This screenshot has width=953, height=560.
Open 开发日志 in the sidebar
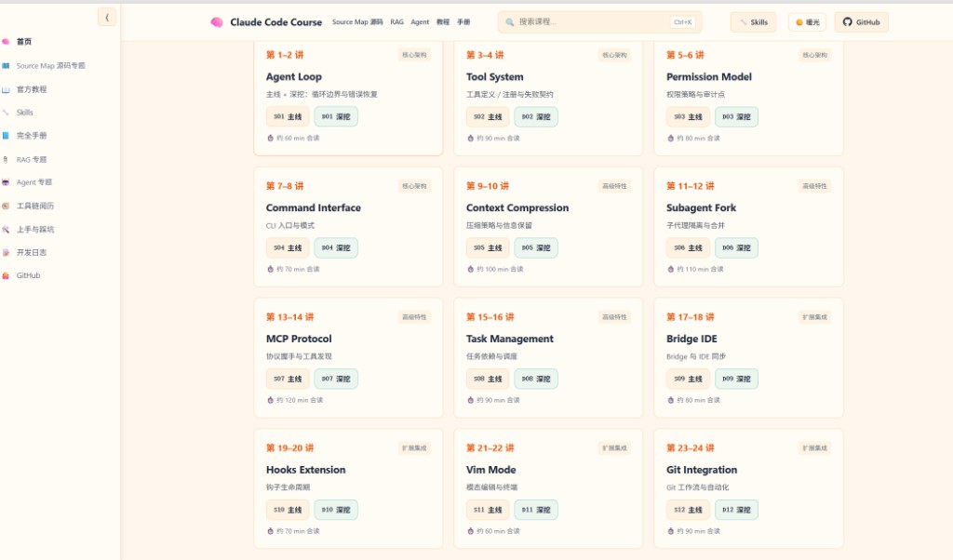point(31,252)
